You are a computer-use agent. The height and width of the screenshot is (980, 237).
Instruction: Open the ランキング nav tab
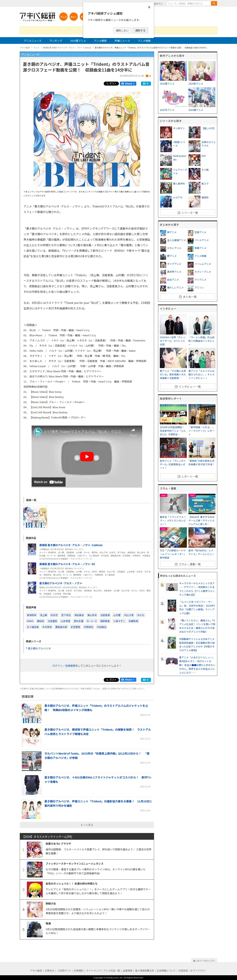point(55,41)
